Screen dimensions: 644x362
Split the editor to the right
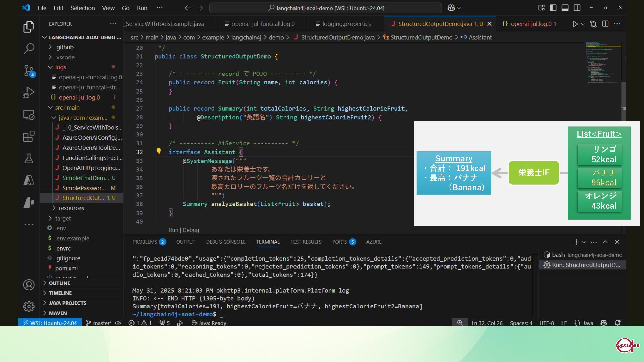coord(605,24)
